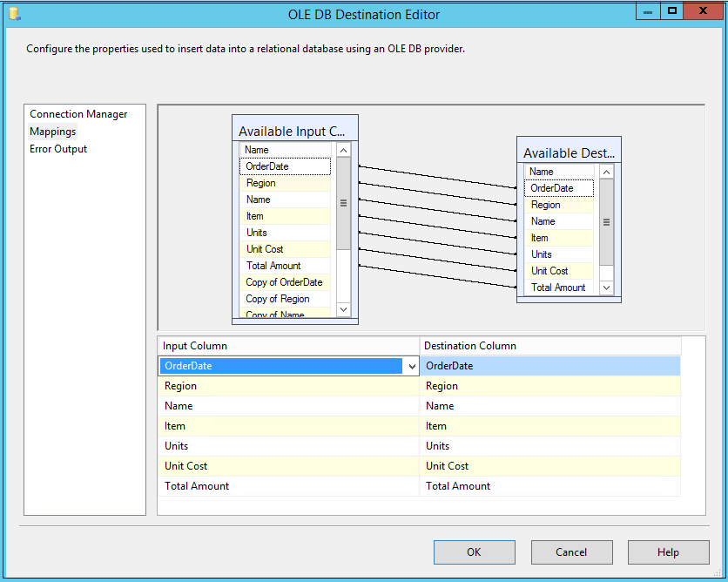Select the OrderDate input column combo box

(x=289, y=366)
